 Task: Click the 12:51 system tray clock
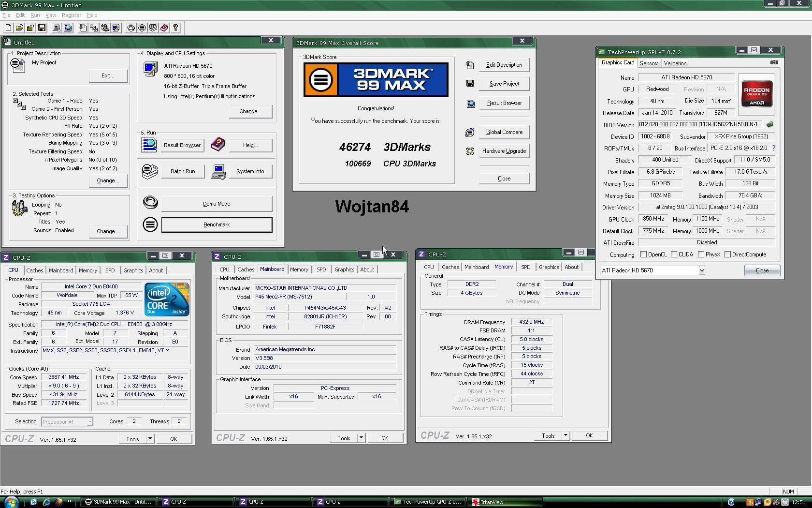(x=798, y=502)
